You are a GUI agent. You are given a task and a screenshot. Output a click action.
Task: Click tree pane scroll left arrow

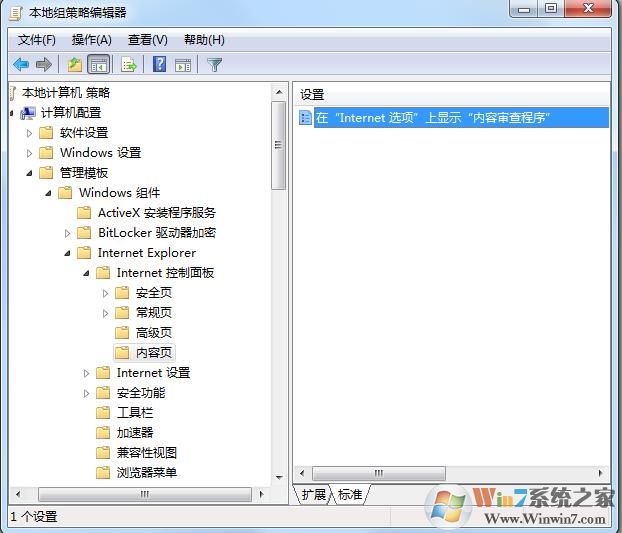coord(18,494)
